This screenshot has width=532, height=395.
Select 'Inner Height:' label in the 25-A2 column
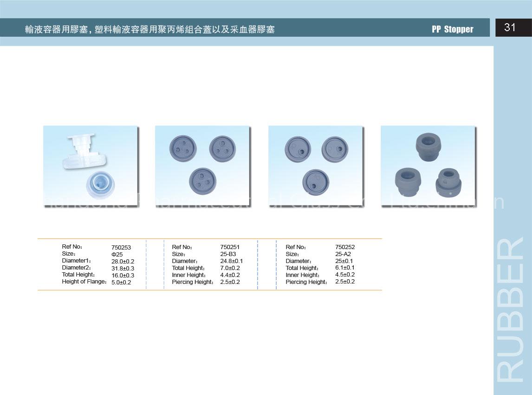click(302, 275)
